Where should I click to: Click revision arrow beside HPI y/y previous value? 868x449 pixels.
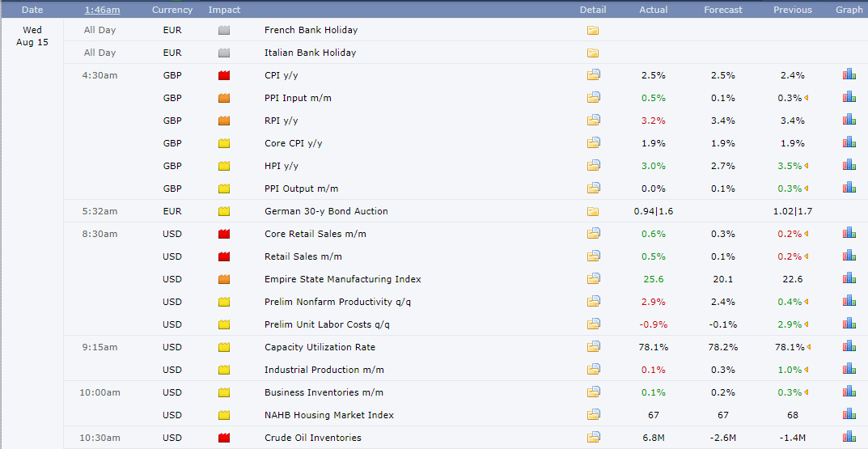click(x=807, y=166)
